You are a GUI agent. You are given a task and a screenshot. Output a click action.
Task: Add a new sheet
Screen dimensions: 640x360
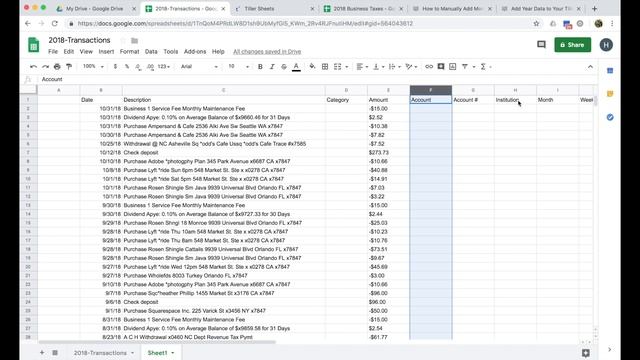[42, 352]
